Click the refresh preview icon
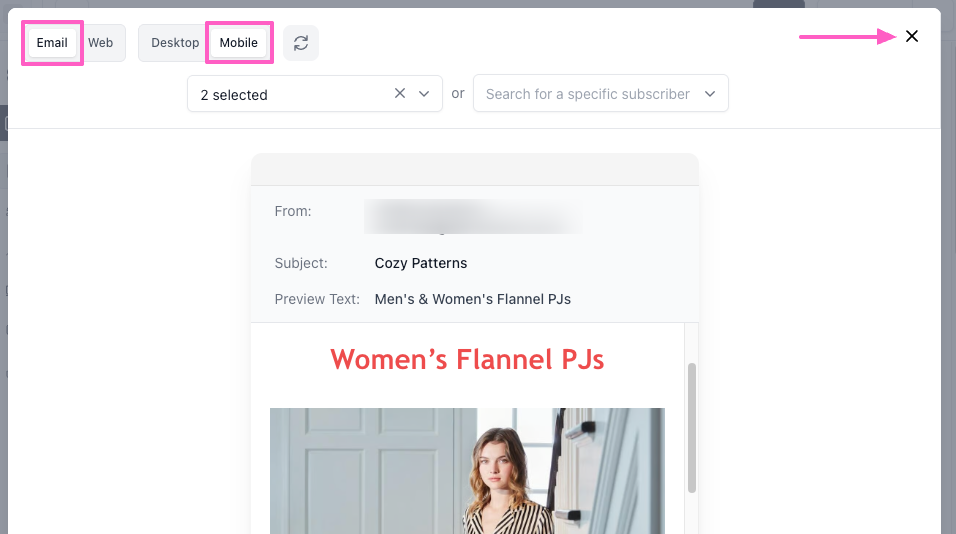The width and height of the screenshot is (956, 534). tap(301, 43)
